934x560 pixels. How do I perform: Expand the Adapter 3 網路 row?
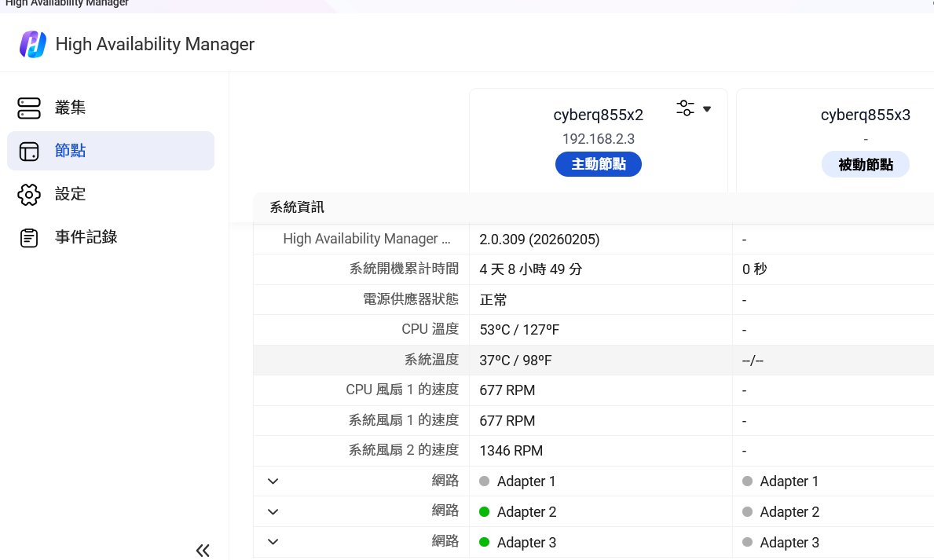[x=273, y=542]
